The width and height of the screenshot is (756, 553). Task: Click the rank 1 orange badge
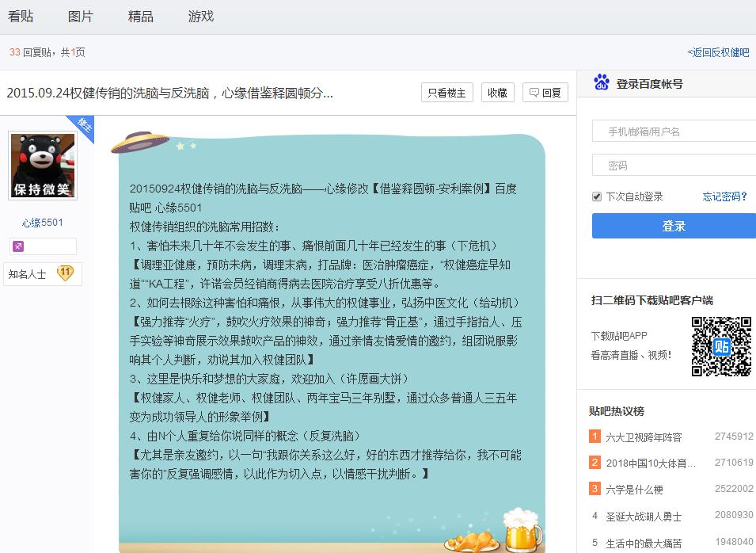[x=595, y=437]
